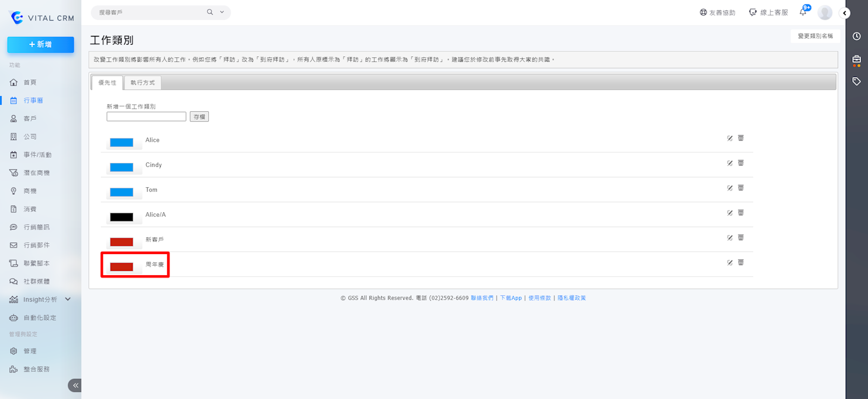Click the trash icon for Tom

[741, 188]
